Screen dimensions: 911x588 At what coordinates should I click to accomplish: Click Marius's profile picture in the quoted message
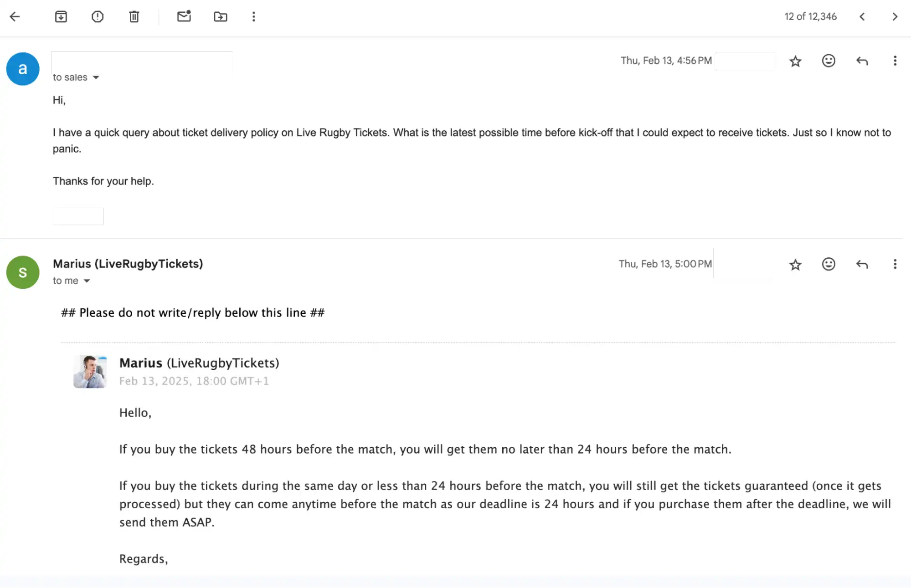pyautogui.click(x=90, y=371)
